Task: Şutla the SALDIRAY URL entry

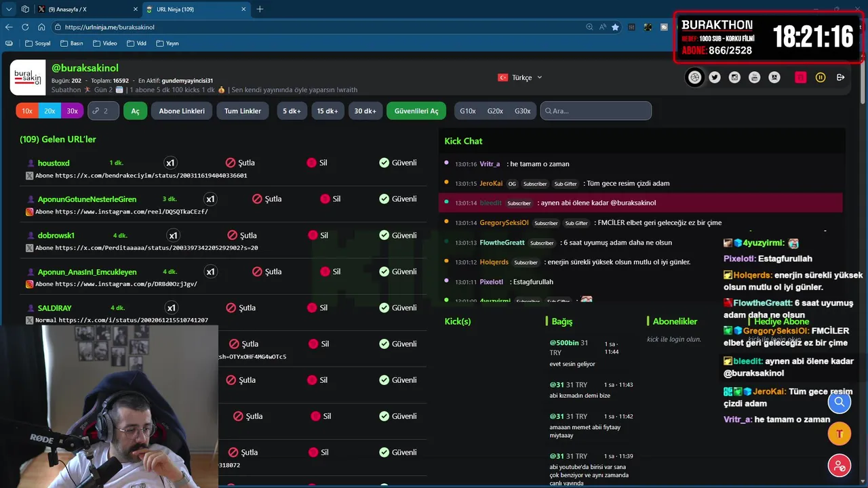Action: 240,308
